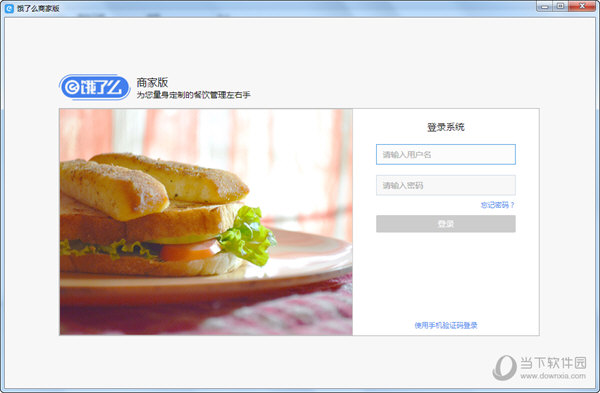The width and height of the screenshot is (600, 393).
Task: Click the app icon in title bar
Action: pyautogui.click(x=9, y=8)
